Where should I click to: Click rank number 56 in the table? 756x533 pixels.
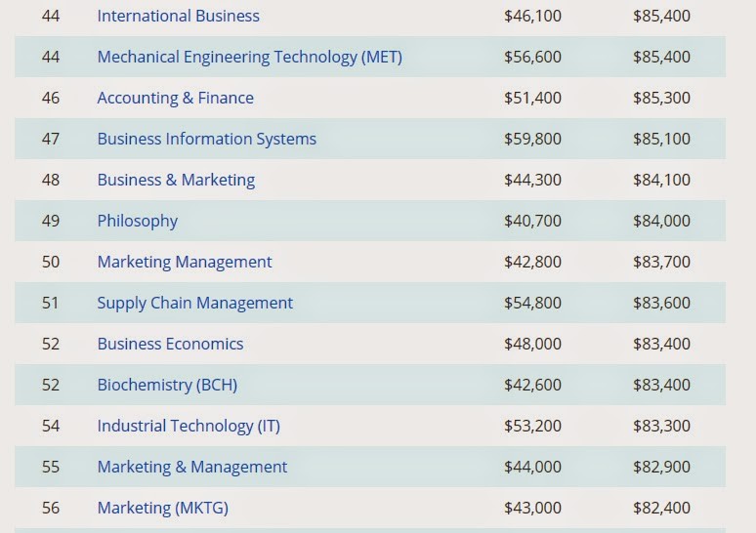tap(51, 508)
